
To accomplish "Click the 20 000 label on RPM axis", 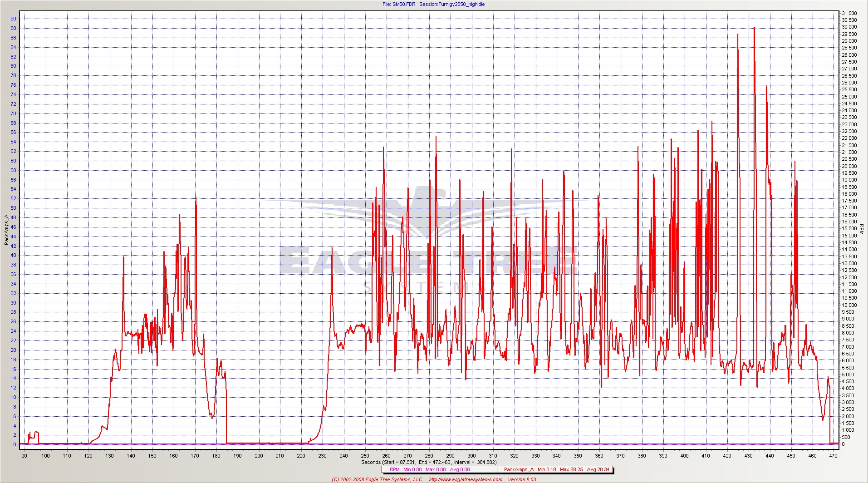I will pyautogui.click(x=849, y=166).
